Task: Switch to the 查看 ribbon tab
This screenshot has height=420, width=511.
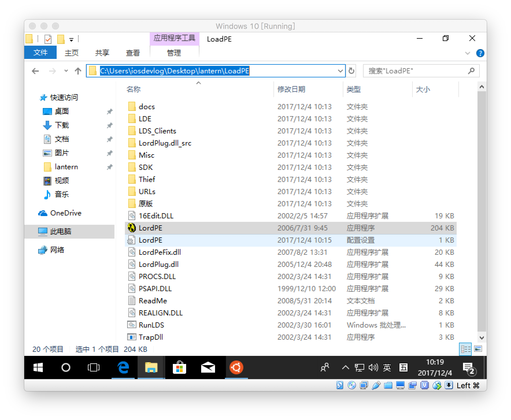Action: [x=133, y=53]
